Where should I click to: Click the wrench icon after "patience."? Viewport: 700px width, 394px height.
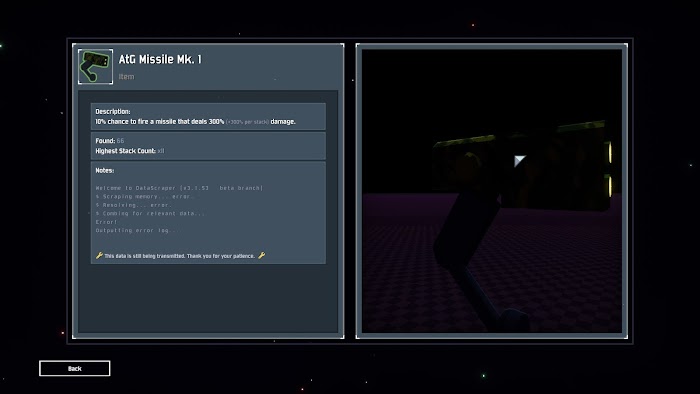[262, 255]
